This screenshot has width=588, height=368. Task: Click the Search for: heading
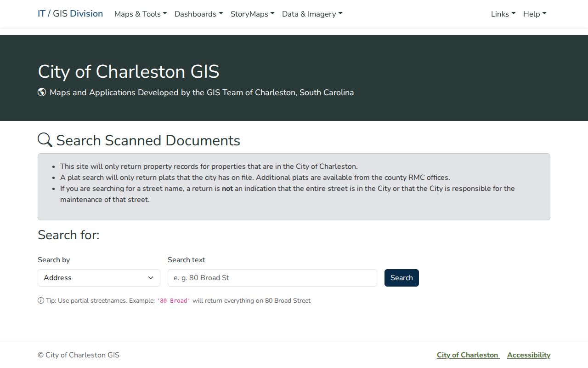click(x=68, y=235)
